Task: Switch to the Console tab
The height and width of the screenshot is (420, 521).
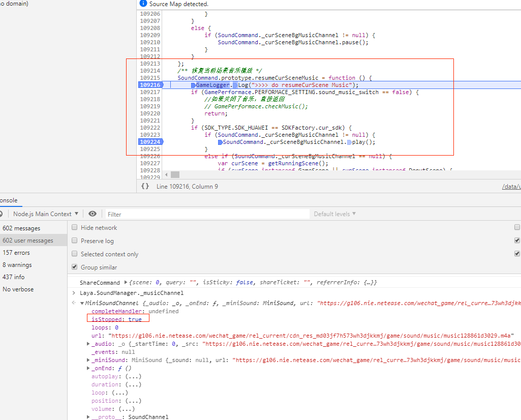Action: 8,200
